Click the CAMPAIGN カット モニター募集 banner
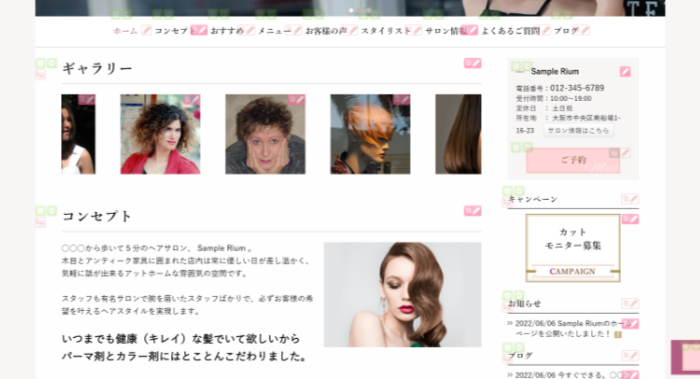 (573, 248)
